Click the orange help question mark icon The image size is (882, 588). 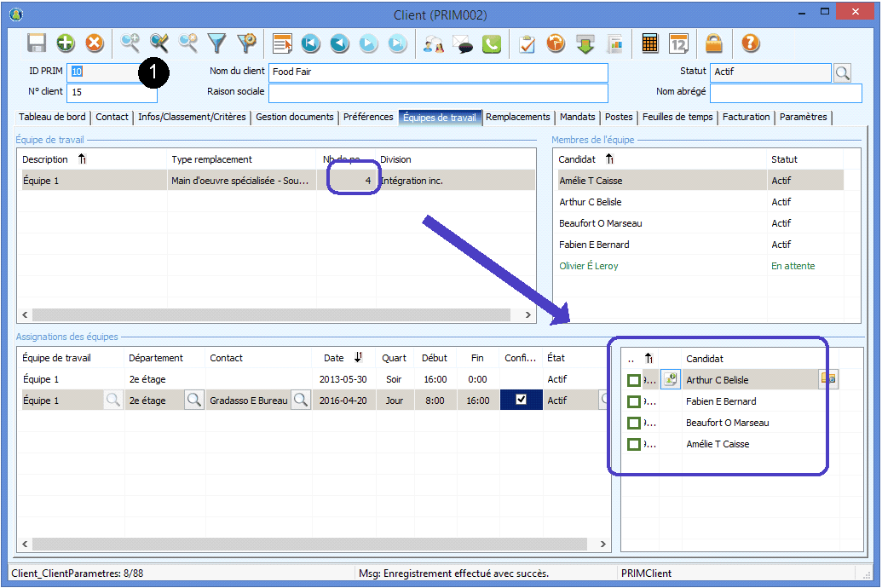tap(750, 43)
